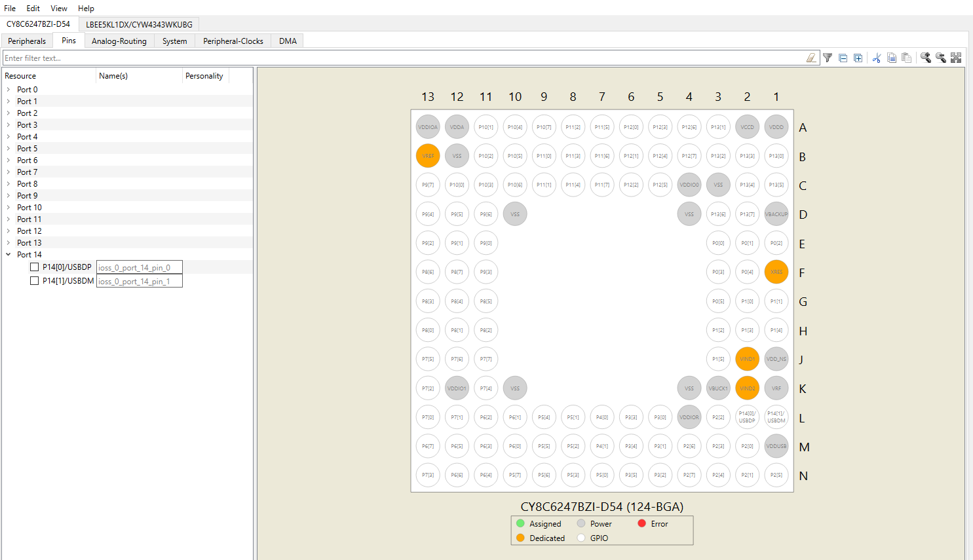Select the LBEE5KL1DX/CYW4343WKUBG device tab
The image size is (973, 560).
click(139, 24)
